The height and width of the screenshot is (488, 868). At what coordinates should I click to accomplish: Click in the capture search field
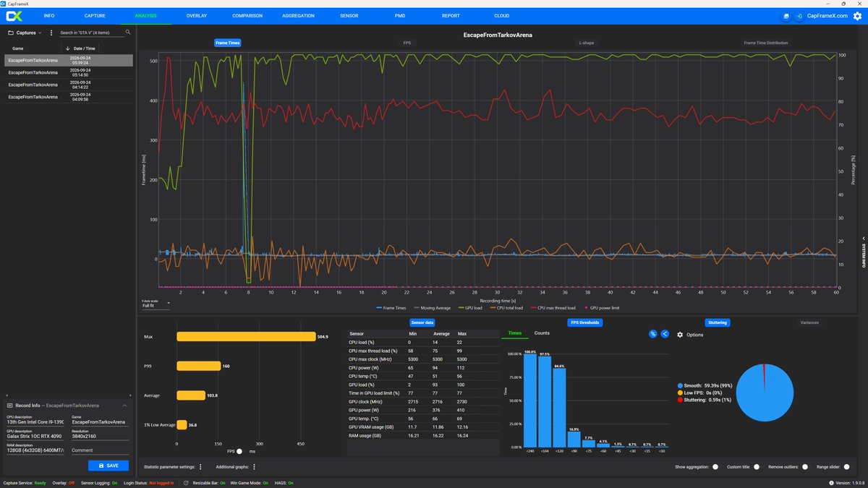[x=90, y=33]
